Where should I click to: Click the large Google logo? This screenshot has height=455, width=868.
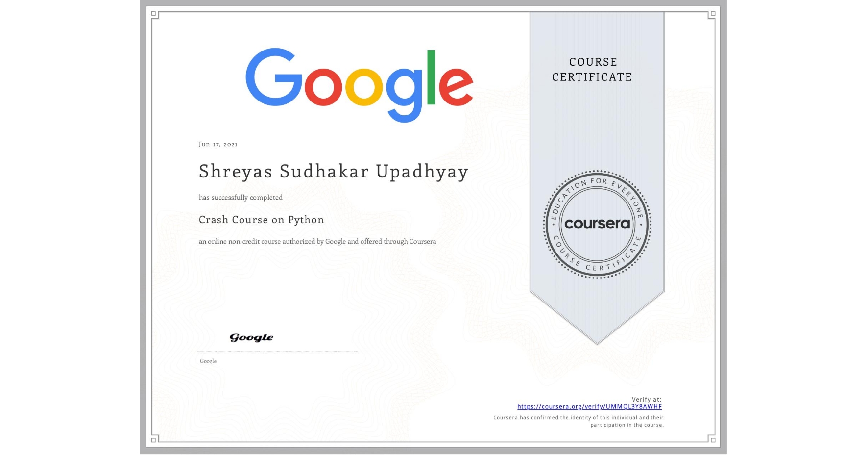point(359,85)
